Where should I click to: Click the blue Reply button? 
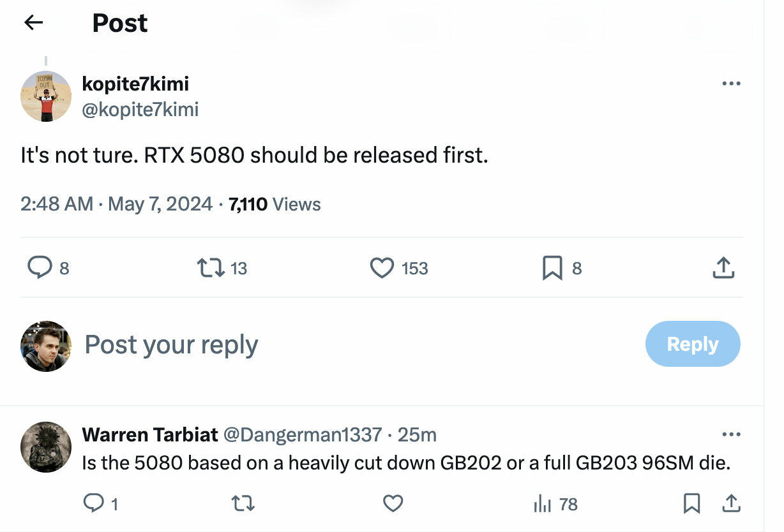coord(693,344)
